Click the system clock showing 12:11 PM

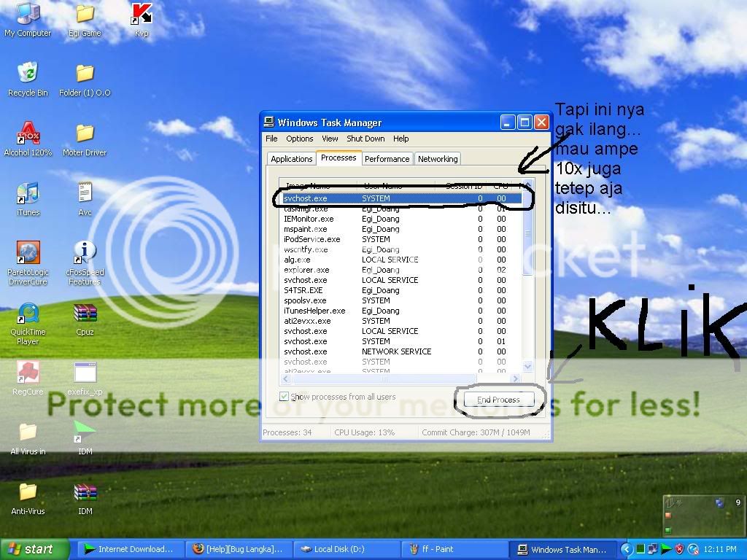[x=720, y=549]
